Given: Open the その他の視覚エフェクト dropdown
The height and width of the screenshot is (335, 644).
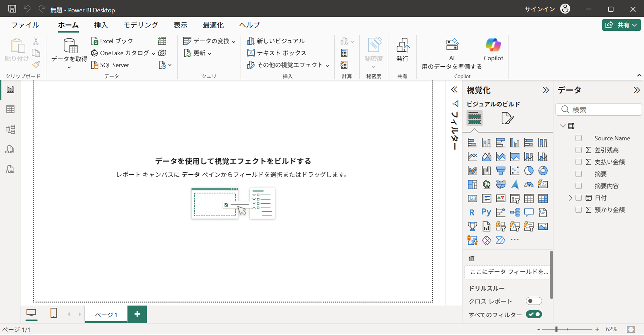Looking at the screenshot, I should pyautogui.click(x=327, y=65).
